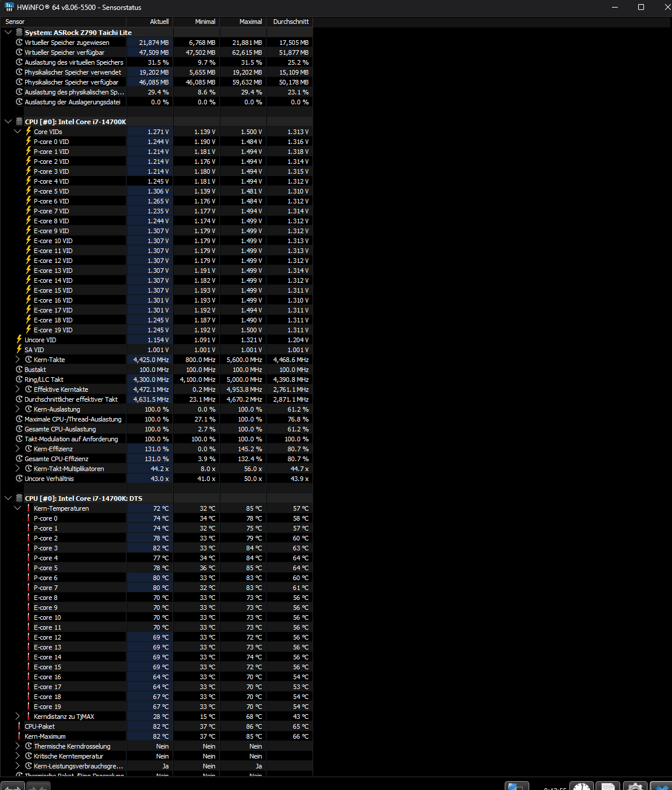Select the E-core 16 VID label
Viewport: 672px width, 790px height.
click(x=53, y=300)
